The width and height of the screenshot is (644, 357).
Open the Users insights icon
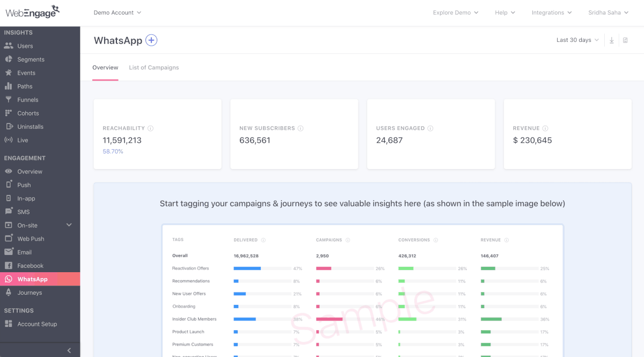(9, 46)
